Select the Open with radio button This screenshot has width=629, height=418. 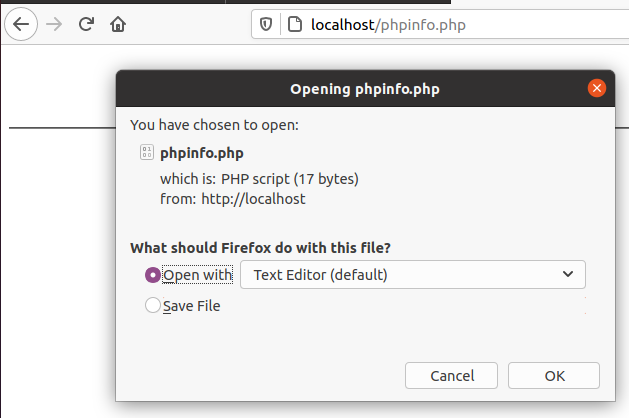point(152,275)
